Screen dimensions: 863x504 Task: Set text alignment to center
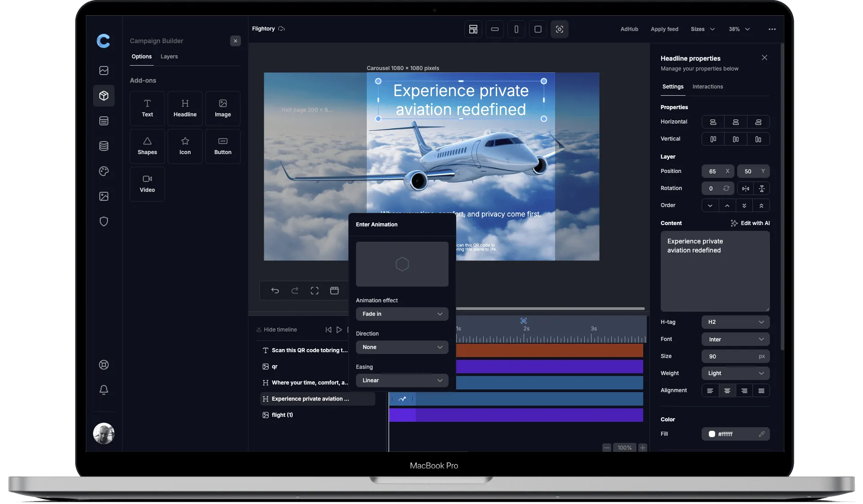[727, 391]
